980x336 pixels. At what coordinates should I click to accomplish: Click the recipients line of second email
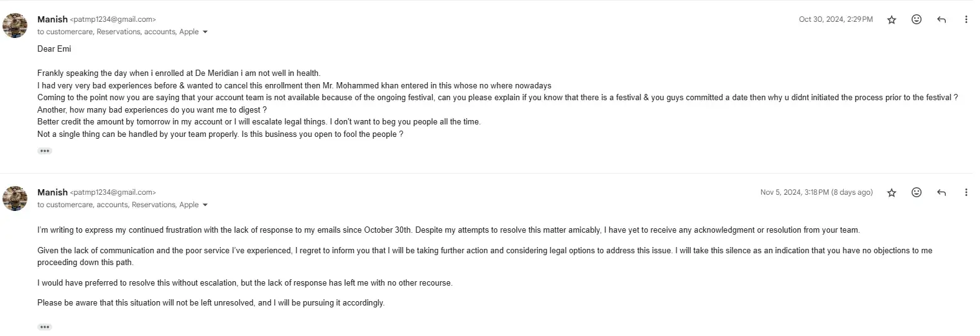118,205
